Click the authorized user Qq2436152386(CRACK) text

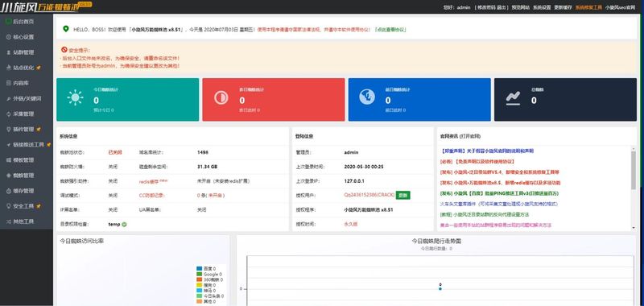click(369, 196)
